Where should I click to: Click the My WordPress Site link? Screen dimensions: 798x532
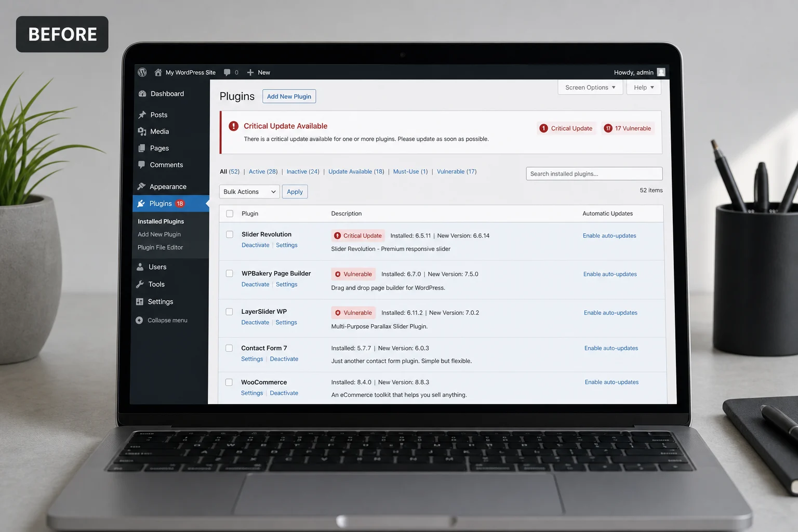tap(191, 73)
